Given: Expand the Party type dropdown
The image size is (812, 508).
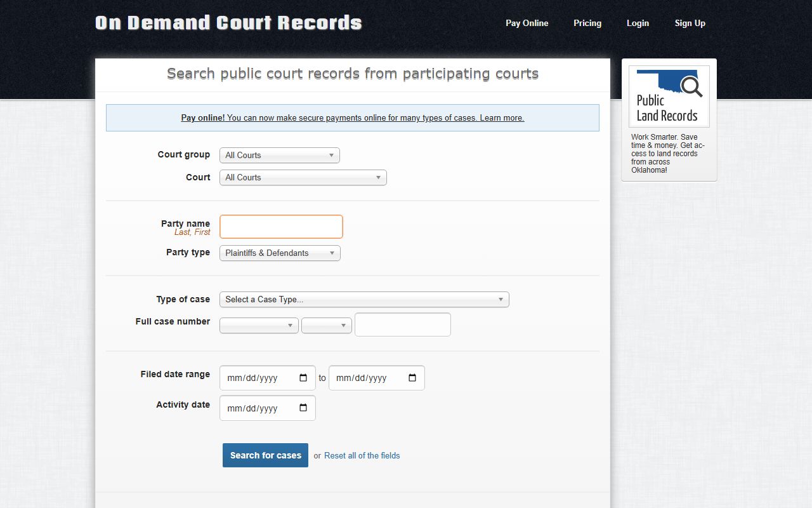Looking at the screenshot, I should click(x=280, y=253).
